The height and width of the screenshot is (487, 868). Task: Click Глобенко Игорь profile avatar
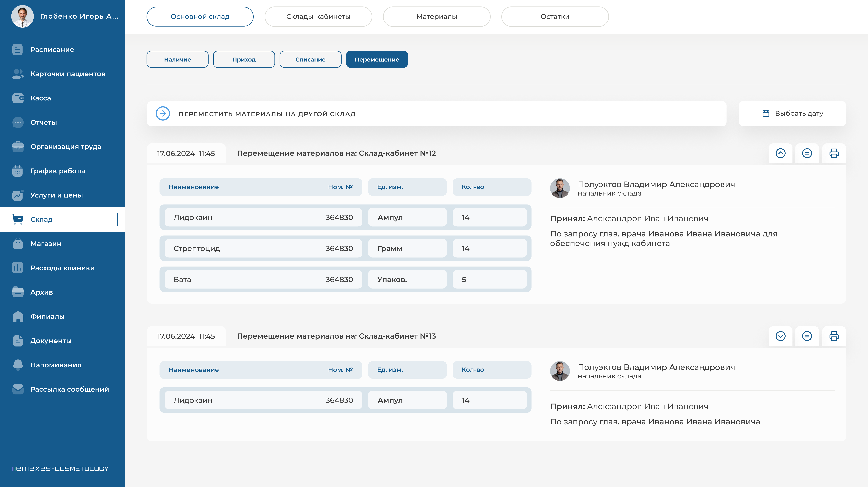coord(22,16)
